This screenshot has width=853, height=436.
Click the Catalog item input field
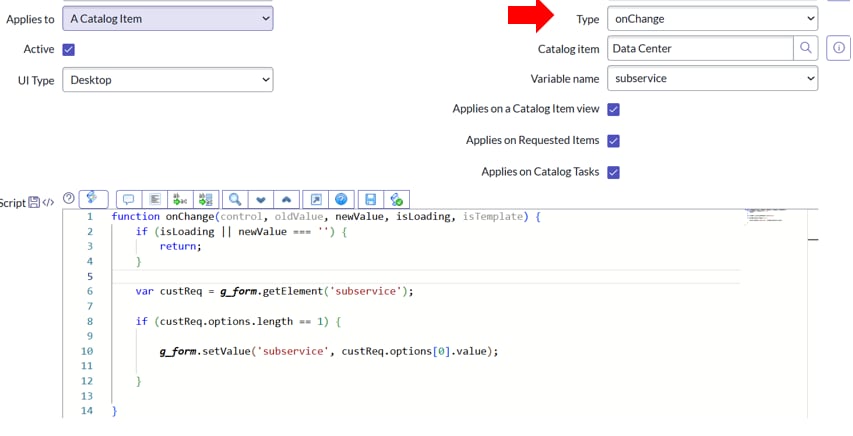point(700,48)
